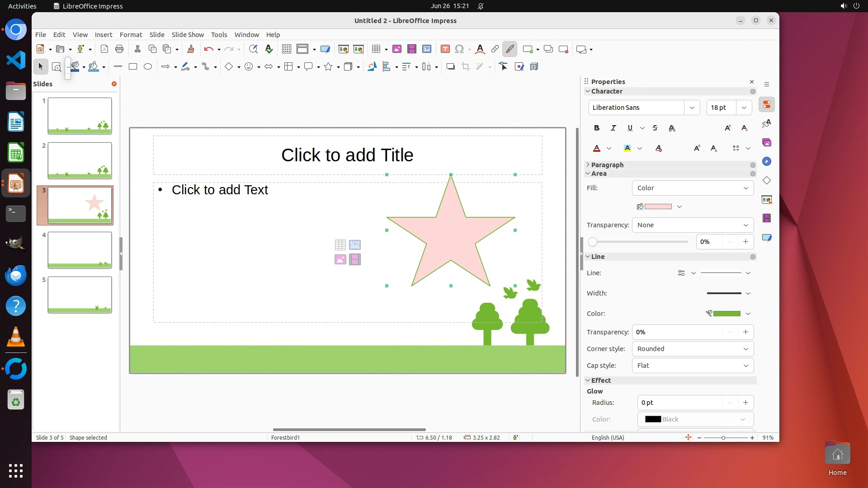Click the Export as PDF icon

104,49
